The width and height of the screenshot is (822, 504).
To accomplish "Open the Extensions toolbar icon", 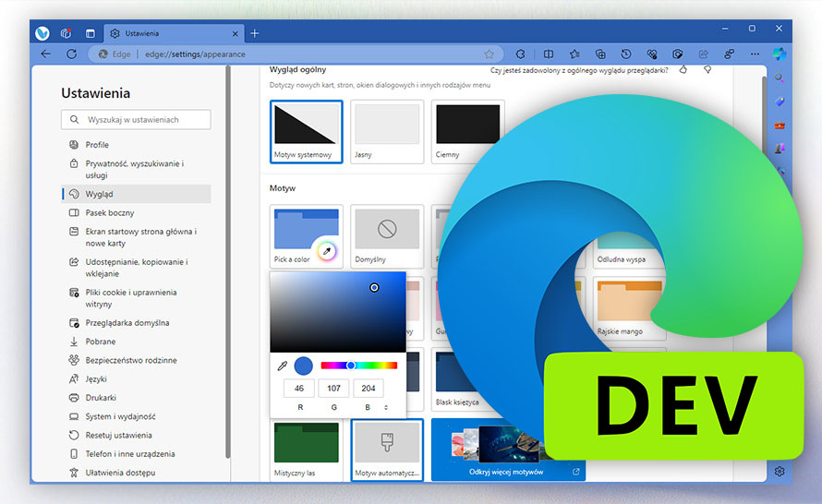I will tap(521, 54).
